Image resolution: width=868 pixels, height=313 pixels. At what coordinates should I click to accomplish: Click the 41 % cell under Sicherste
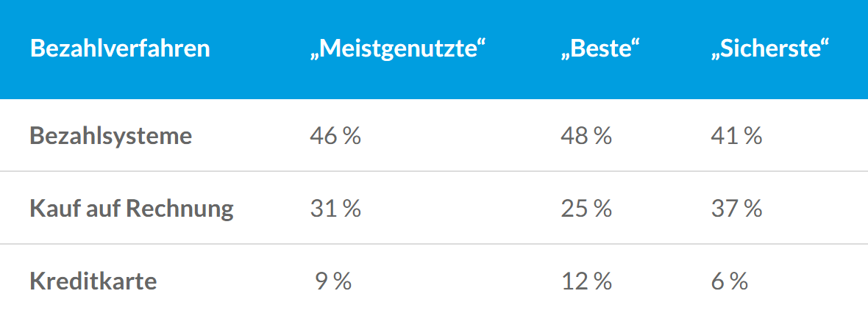pyautogui.click(x=737, y=136)
